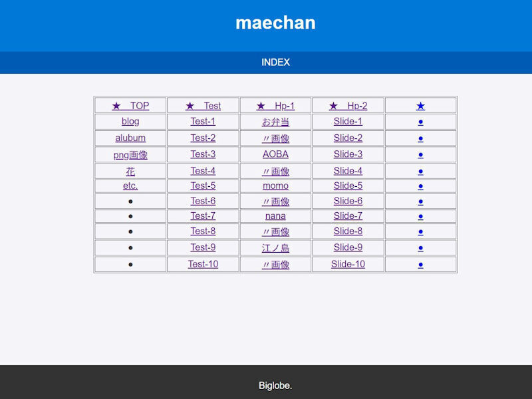Select the Slide-7 link
Viewport: 532px width, 399px height.
[348, 216]
